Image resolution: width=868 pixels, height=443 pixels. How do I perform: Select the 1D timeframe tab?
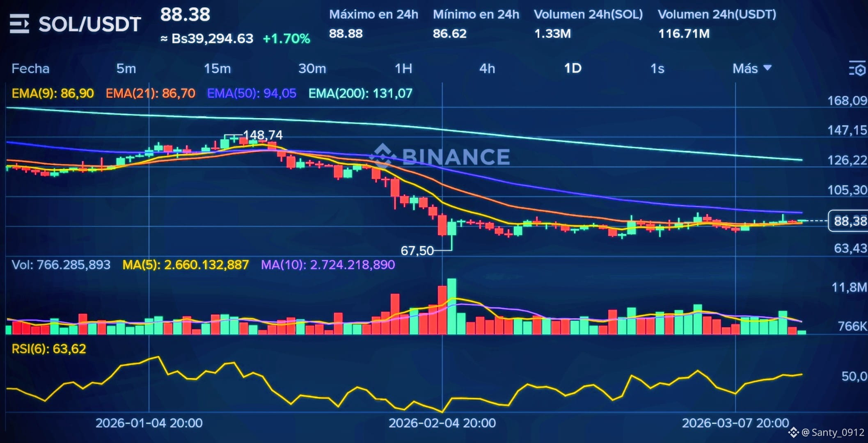573,68
